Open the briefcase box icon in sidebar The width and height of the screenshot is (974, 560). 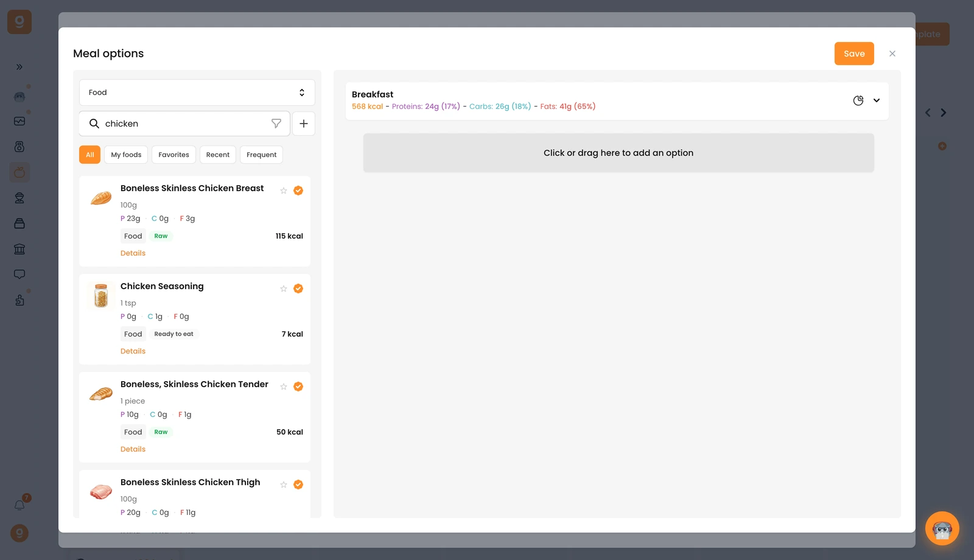pyautogui.click(x=19, y=223)
